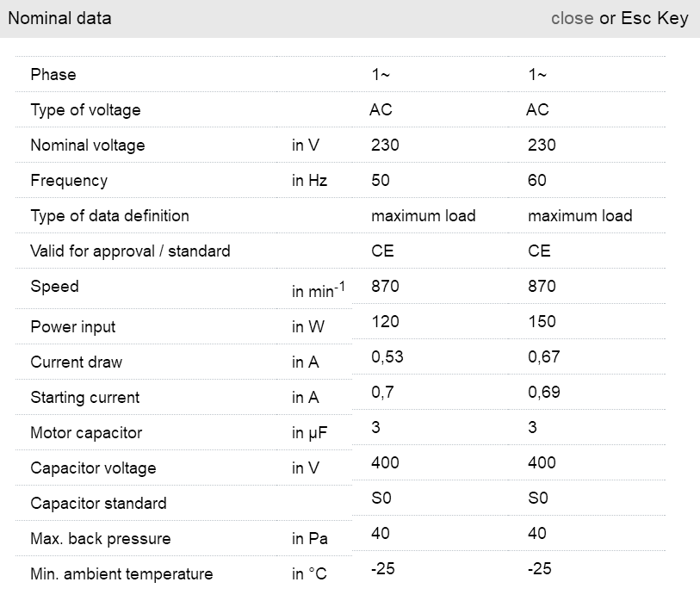Click the 'or Esc Key' hint text
Image resolution: width=700 pixels, height=607 pixels.
[x=644, y=18]
